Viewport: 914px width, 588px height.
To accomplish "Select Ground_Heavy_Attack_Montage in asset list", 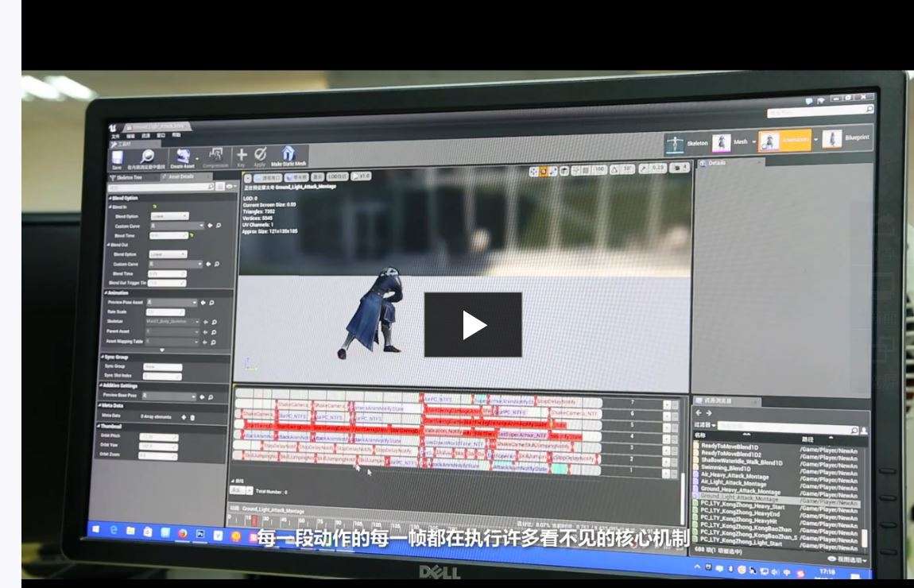I will pos(740,491).
